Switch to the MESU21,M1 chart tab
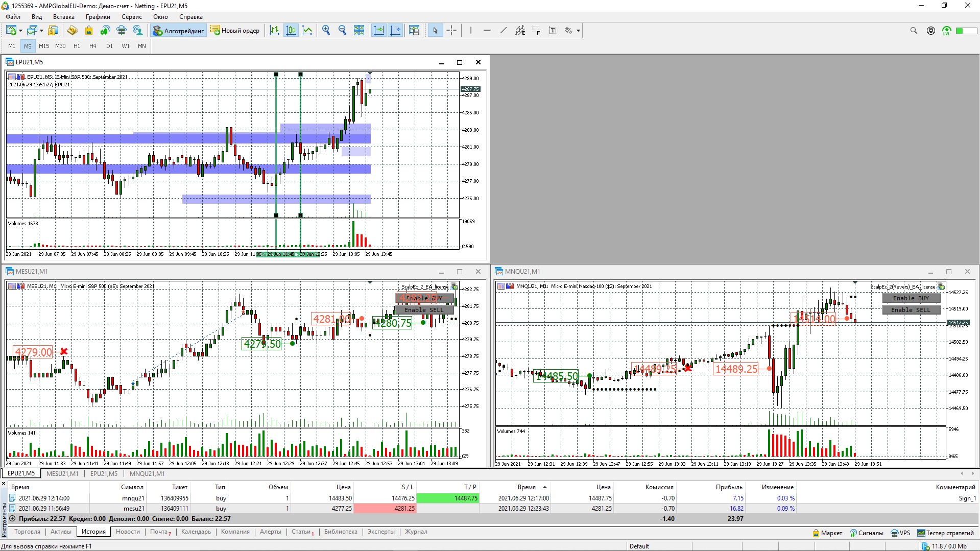 [62, 473]
